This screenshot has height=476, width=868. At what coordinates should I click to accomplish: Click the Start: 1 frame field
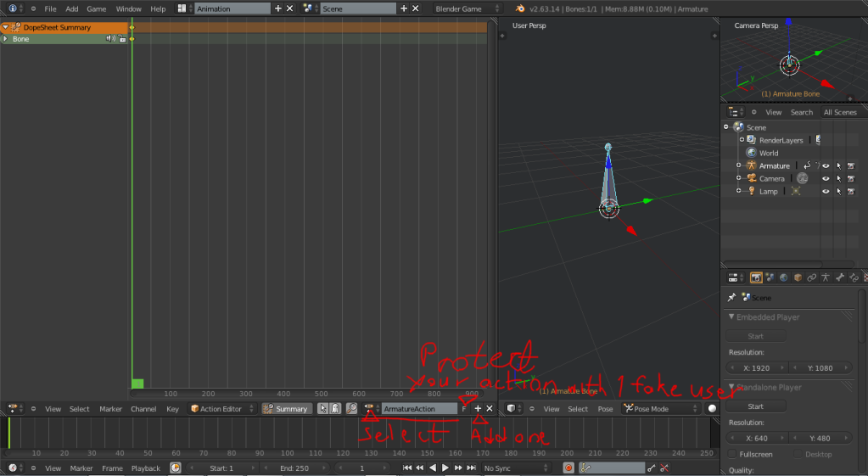[222, 468]
